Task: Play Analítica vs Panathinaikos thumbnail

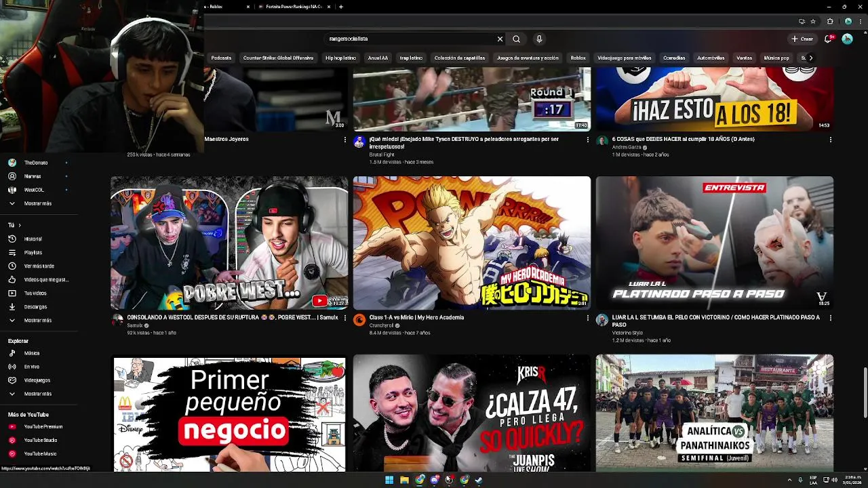Action: pos(715,413)
